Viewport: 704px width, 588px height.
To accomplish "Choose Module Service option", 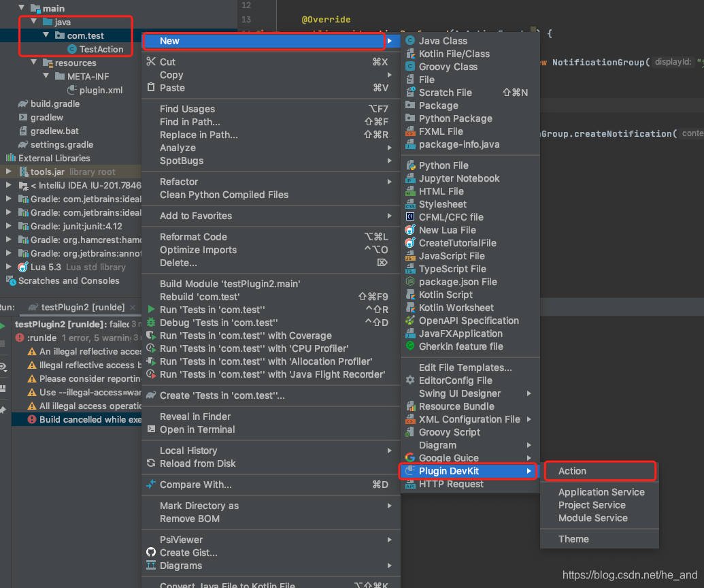I will [x=600, y=518].
